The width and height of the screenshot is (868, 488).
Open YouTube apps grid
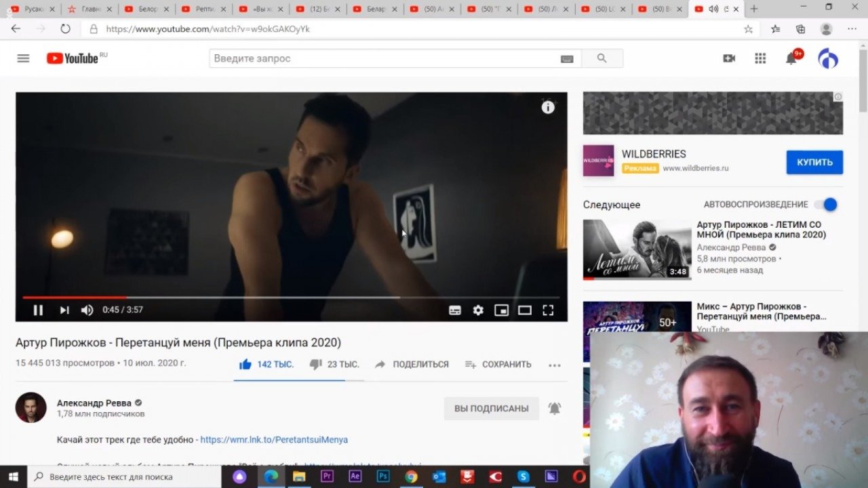(760, 58)
